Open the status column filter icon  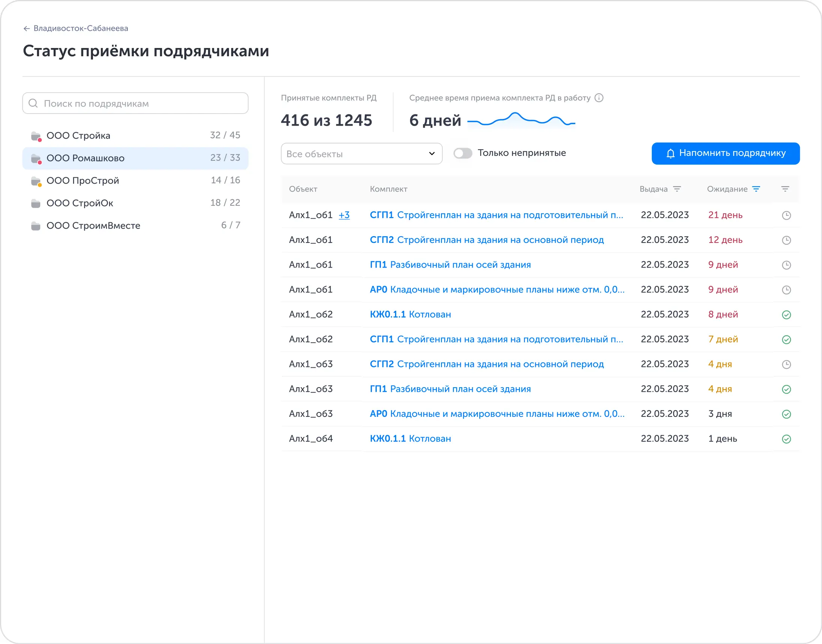pos(785,189)
